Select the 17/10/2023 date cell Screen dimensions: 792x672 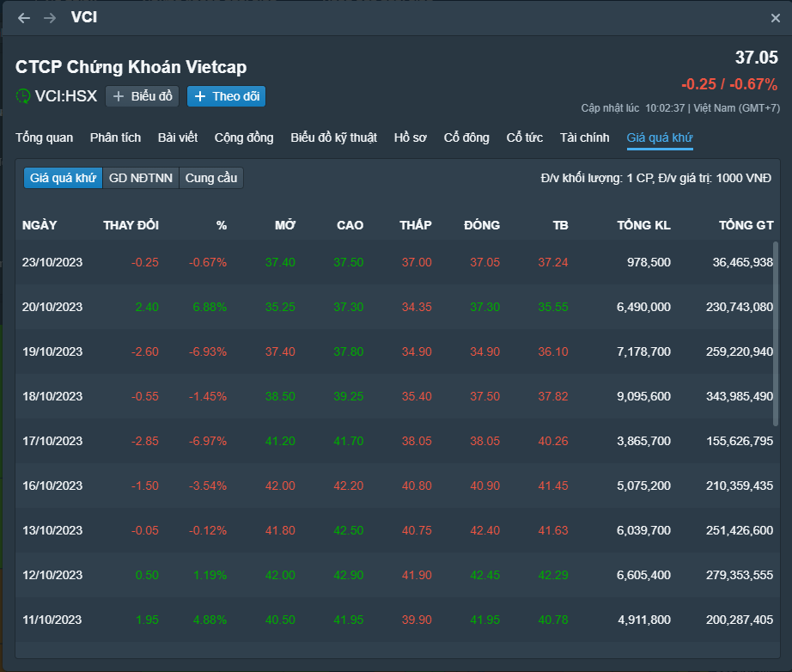tap(52, 441)
